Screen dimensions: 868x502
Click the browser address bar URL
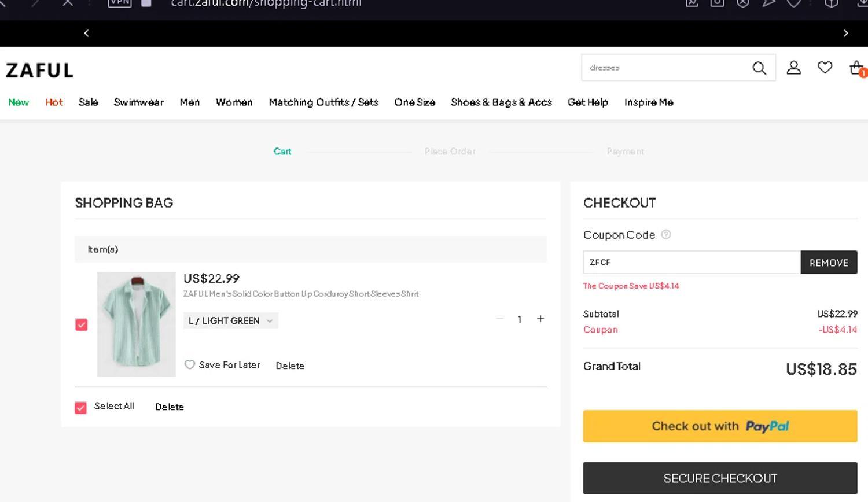point(266,3)
